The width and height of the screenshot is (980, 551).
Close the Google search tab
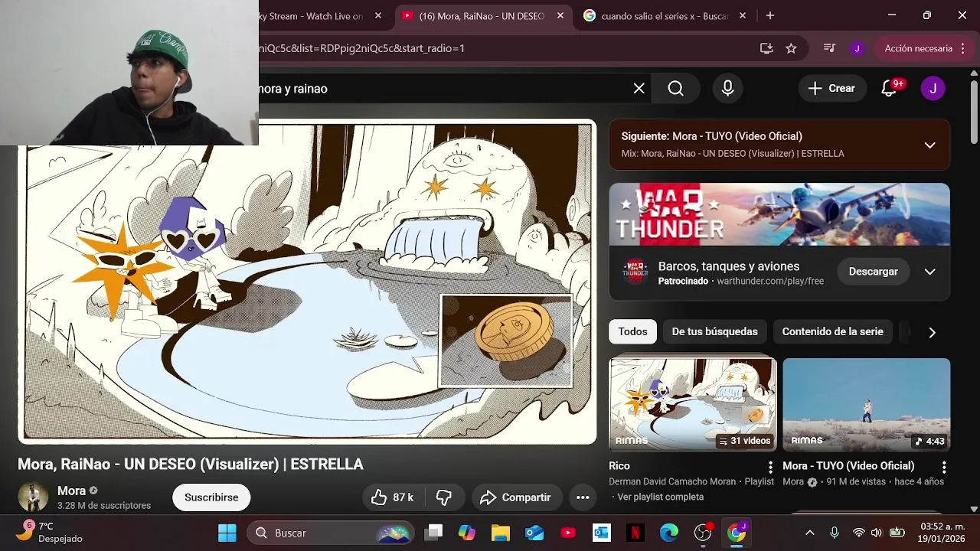coord(743,16)
